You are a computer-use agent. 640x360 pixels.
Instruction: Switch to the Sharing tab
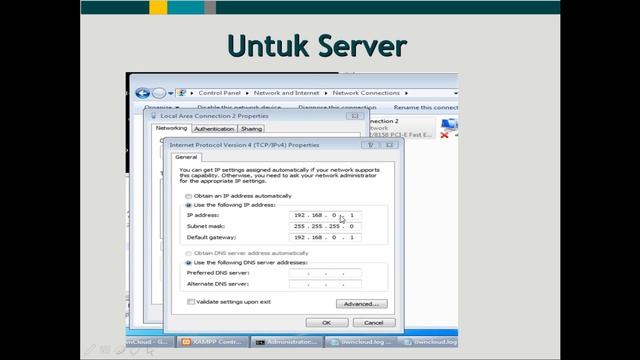click(251, 129)
